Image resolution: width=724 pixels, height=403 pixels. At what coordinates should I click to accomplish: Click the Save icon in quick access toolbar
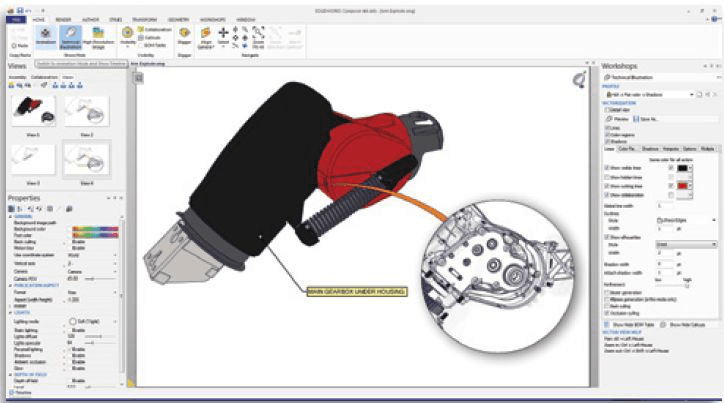(x=20, y=11)
